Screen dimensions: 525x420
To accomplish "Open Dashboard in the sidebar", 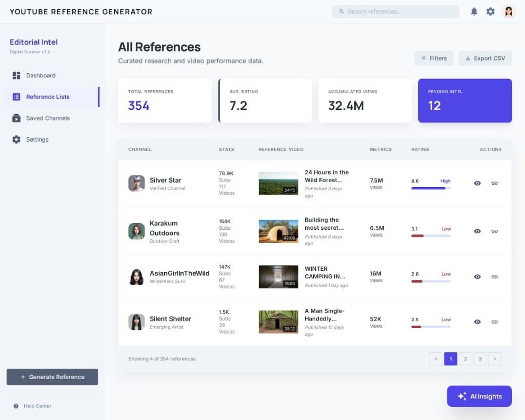I will tap(41, 75).
